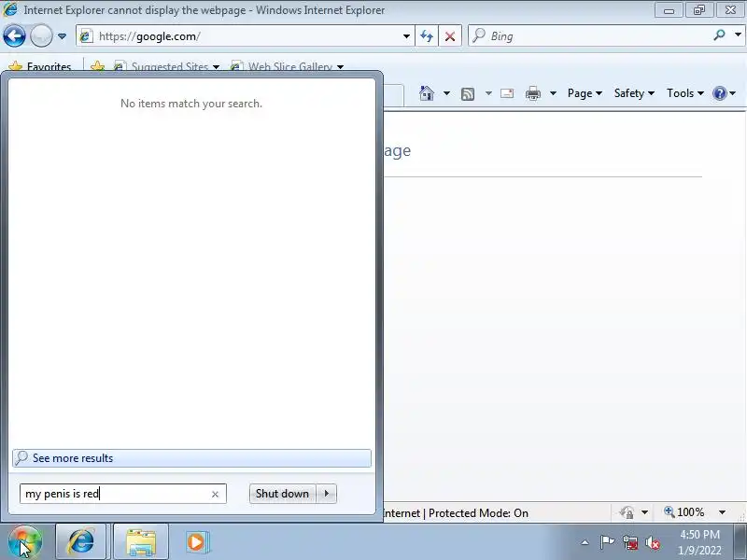Click See more results in Start menu

(191, 458)
